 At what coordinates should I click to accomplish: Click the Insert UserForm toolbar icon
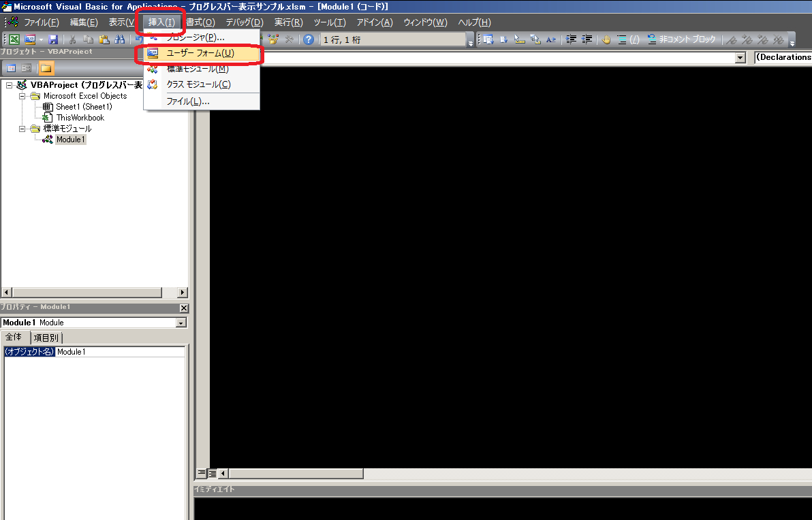pyautogui.click(x=30, y=39)
